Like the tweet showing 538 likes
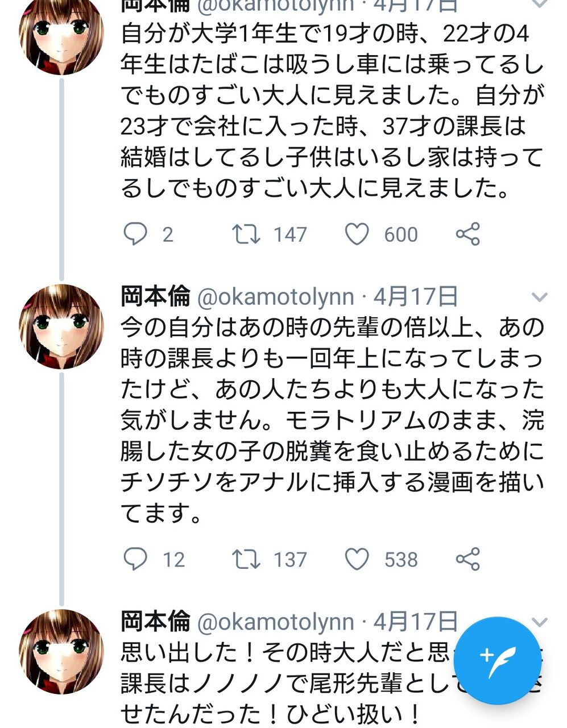The height and width of the screenshot is (728, 567). coord(357,559)
